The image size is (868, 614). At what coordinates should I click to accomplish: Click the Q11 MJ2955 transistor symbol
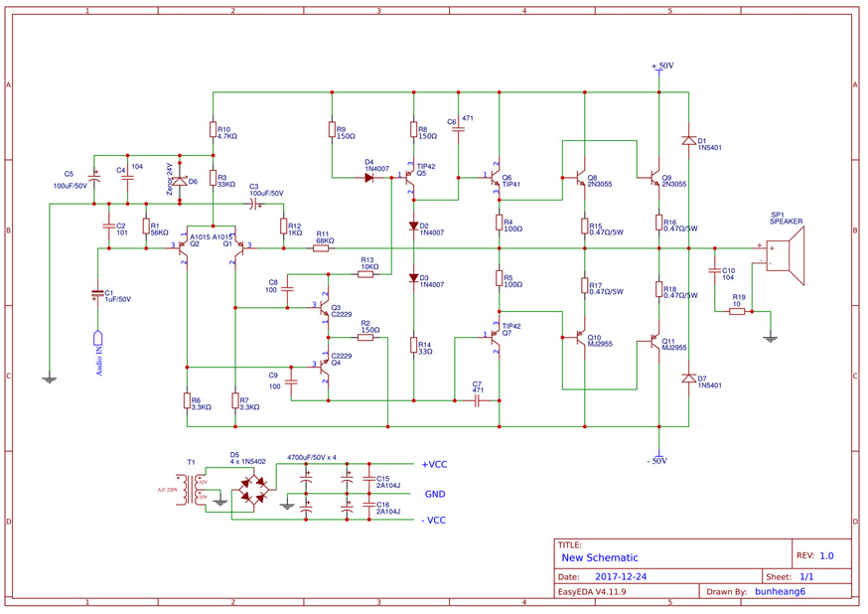click(654, 340)
